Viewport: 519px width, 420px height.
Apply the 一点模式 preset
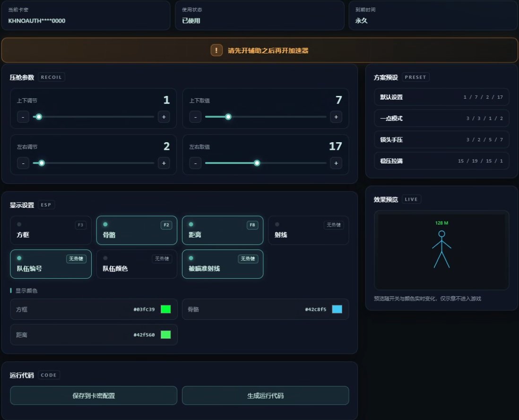click(441, 118)
